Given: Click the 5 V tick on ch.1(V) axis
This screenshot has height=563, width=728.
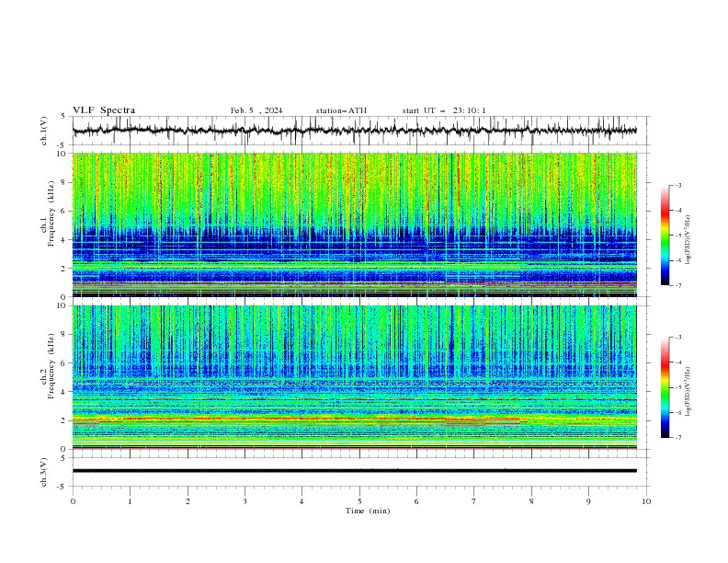Looking at the screenshot, I should tap(63, 117).
